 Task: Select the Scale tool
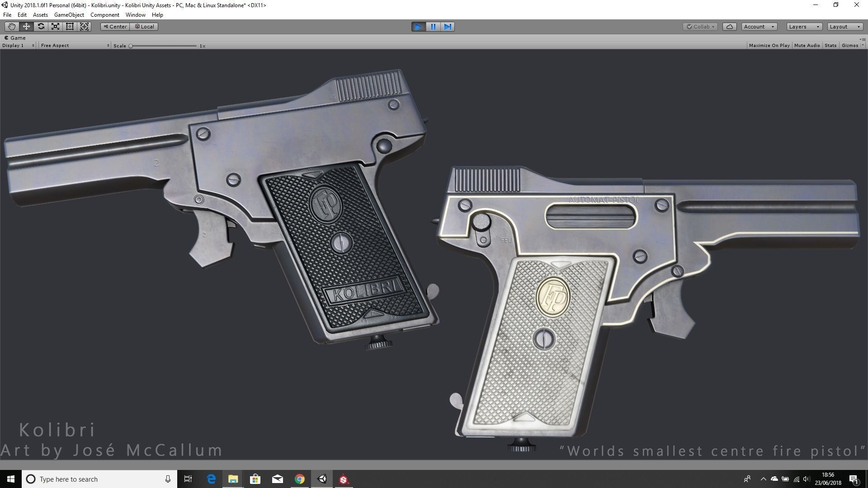(55, 27)
